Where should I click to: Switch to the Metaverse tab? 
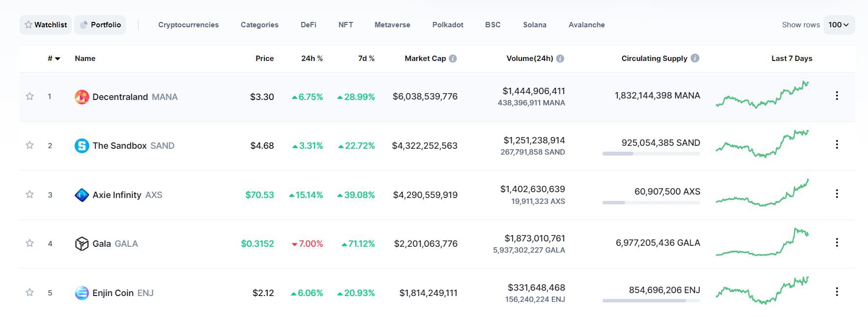[392, 25]
